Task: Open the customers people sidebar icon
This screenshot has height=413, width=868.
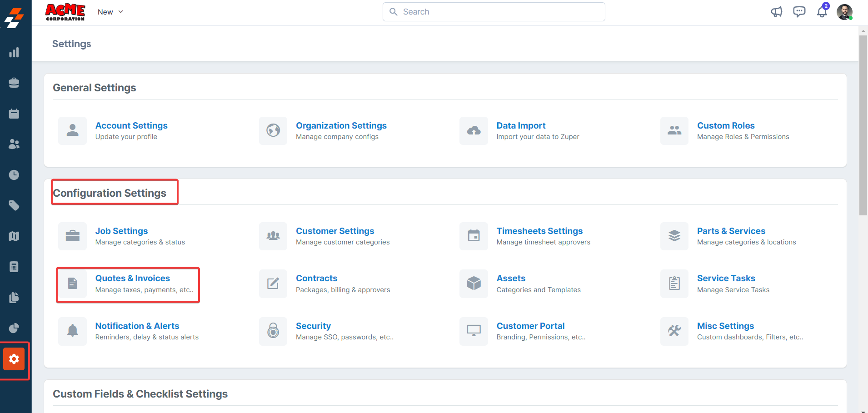Action: coord(14,144)
